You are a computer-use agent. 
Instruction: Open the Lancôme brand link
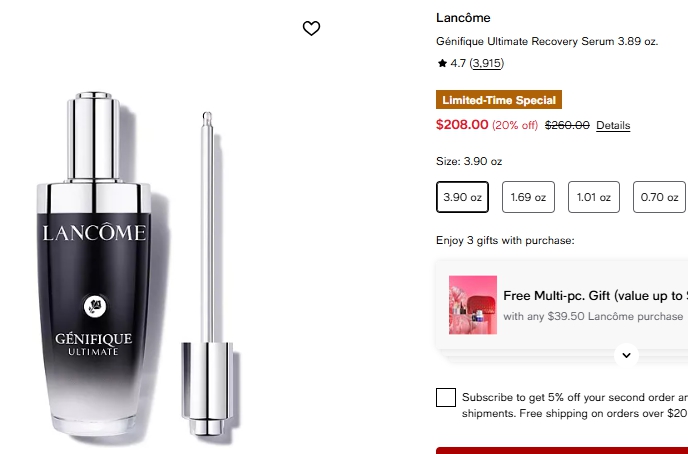tap(463, 18)
